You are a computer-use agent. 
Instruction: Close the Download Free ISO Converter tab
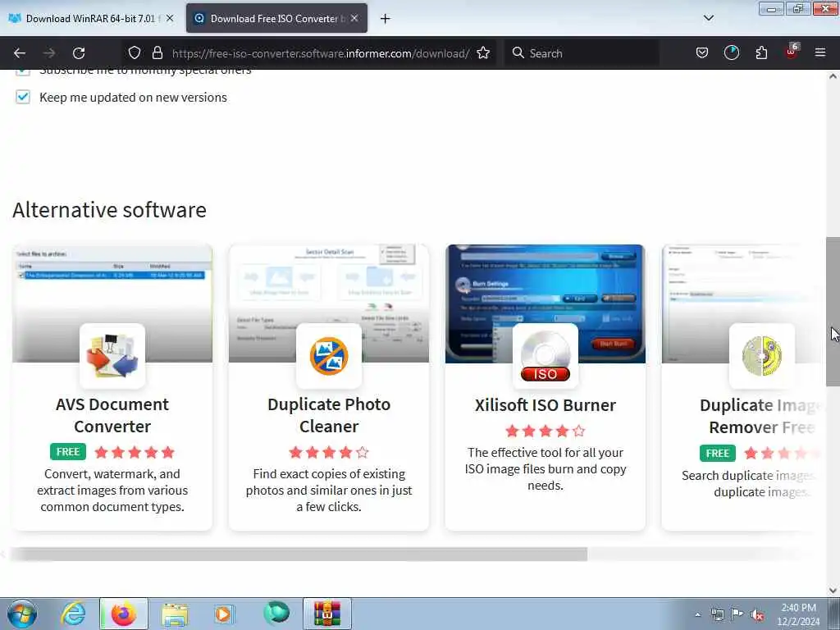(354, 18)
